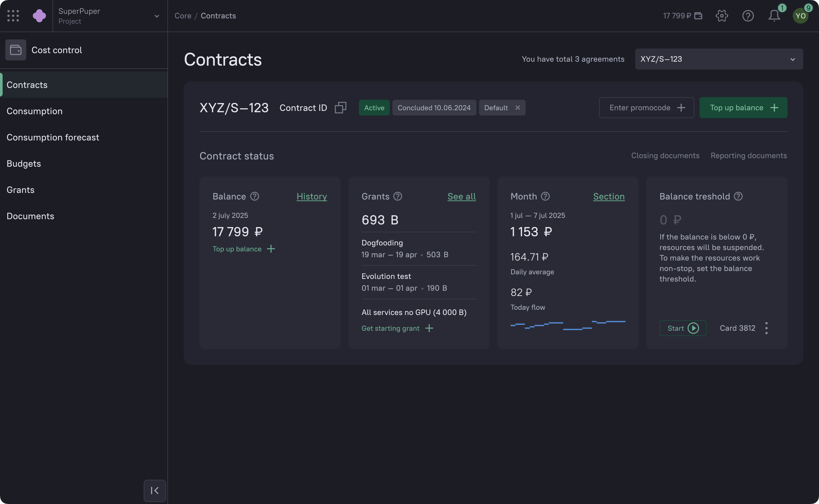Open notifications bell icon
Viewport: 819px width, 504px height.
point(774,16)
